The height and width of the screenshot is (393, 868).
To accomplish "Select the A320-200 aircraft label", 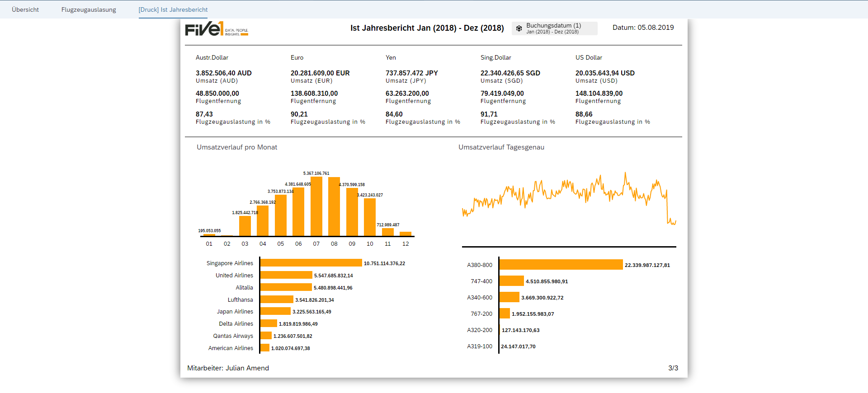I will point(480,330).
